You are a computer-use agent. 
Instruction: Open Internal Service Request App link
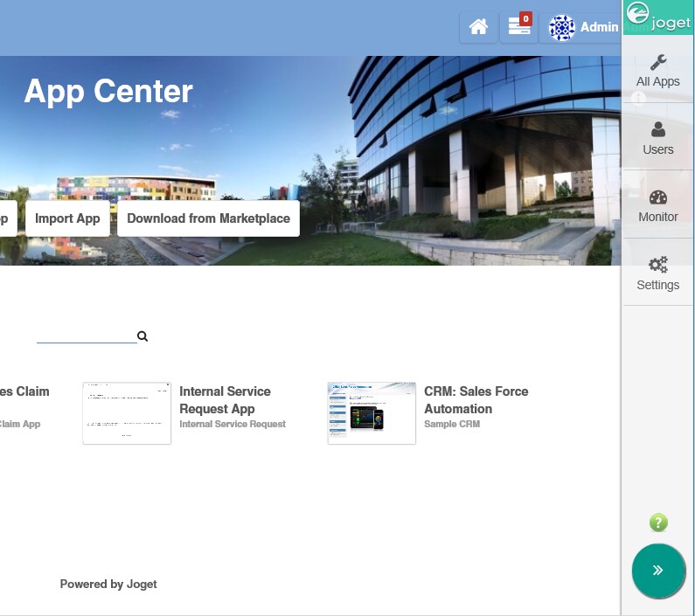coord(225,399)
